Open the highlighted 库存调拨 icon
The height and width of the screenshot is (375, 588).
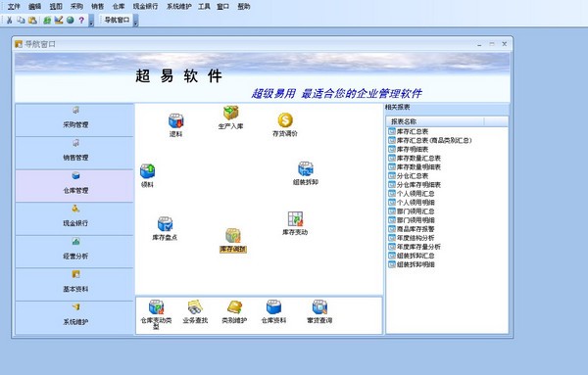233,236
